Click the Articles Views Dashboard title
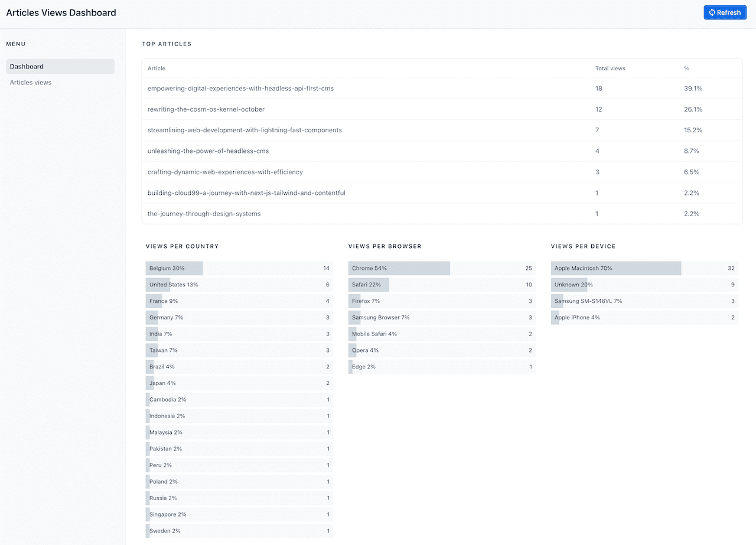756x545 pixels. [x=61, y=12]
